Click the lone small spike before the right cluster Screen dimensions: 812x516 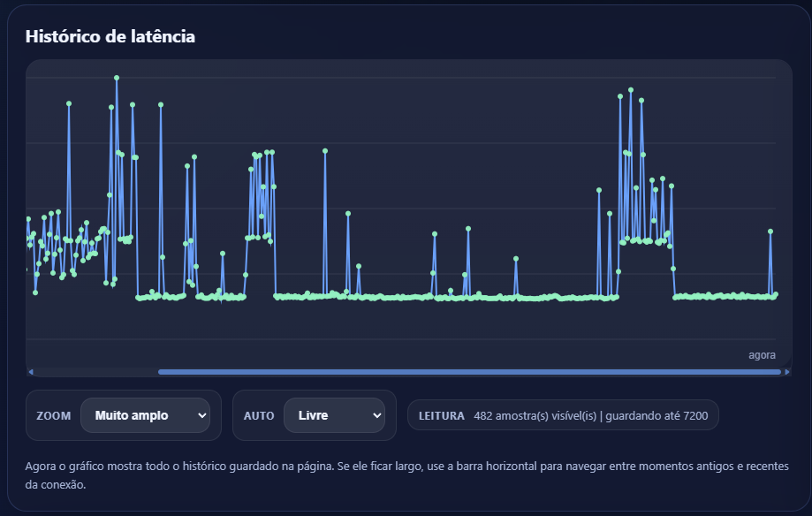pyautogui.click(x=516, y=259)
